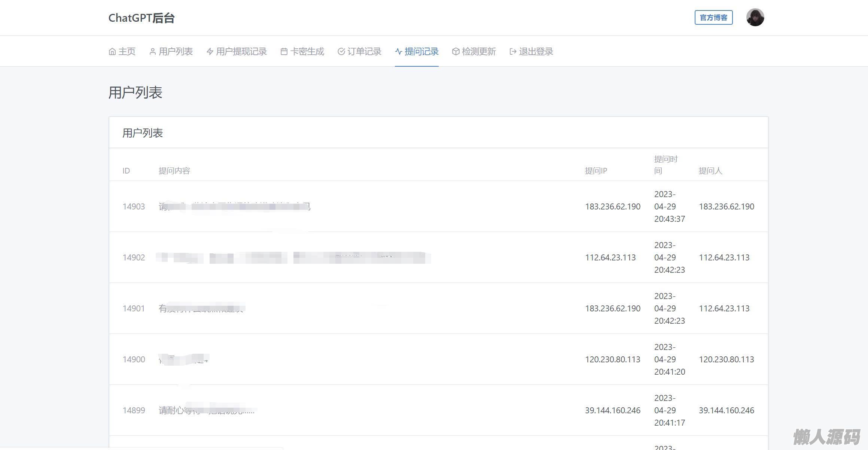The height and width of the screenshot is (450, 868).
Task: Click the ID column header
Action: pos(126,171)
